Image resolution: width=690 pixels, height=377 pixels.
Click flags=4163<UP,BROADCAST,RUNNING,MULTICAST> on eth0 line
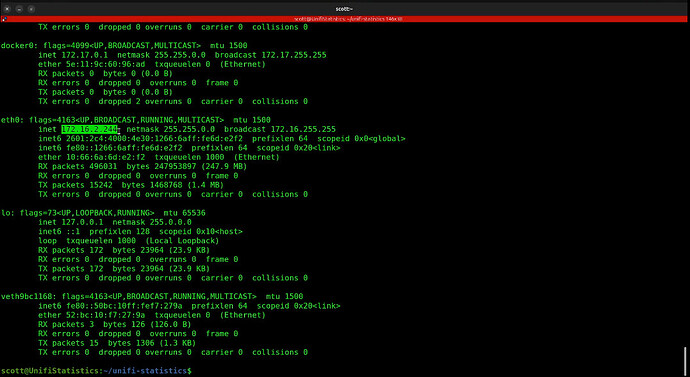click(126, 120)
